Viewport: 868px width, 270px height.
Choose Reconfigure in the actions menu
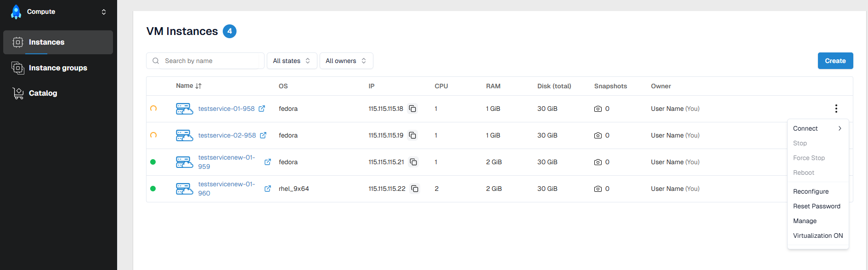pos(811,191)
